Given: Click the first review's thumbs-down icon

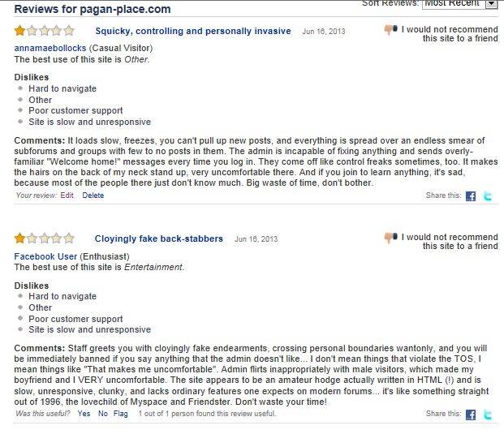Looking at the screenshot, I should point(390,29).
